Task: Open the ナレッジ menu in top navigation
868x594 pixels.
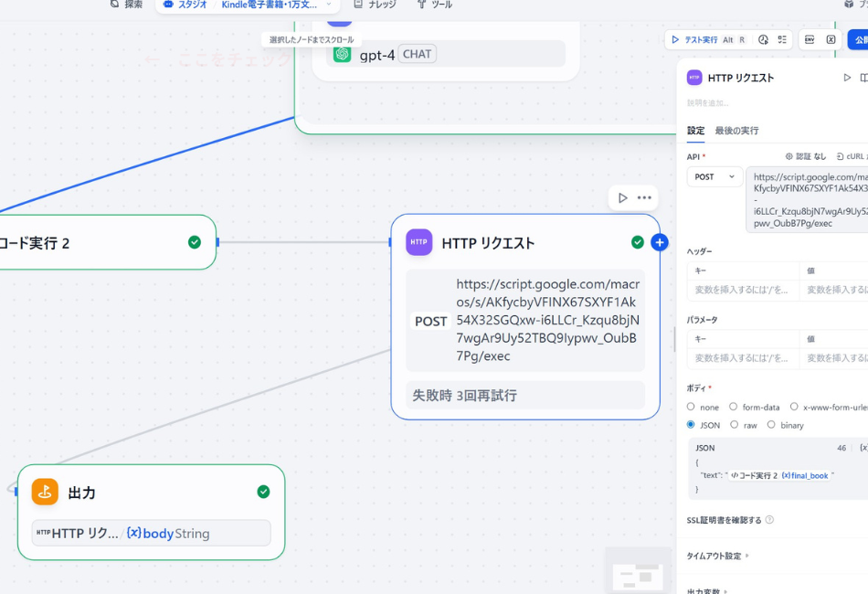Action: (376, 5)
